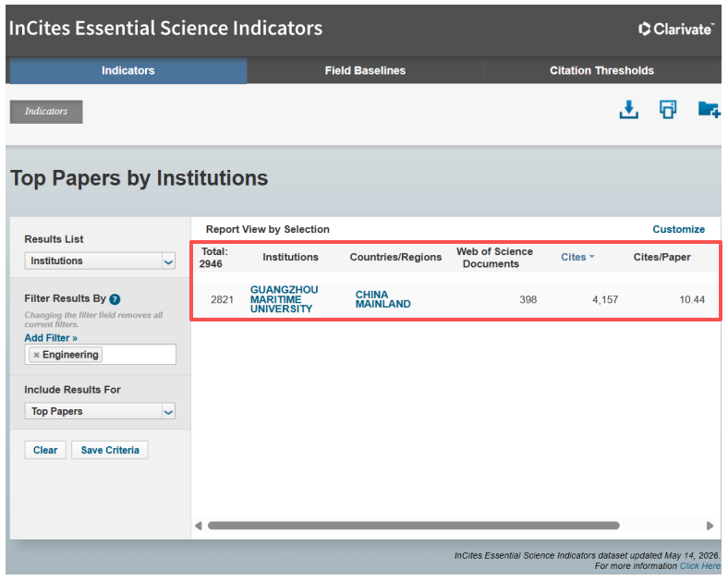Open the Results List Institutions dropdown
This screenshot has height=581, width=728.
point(100,260)
